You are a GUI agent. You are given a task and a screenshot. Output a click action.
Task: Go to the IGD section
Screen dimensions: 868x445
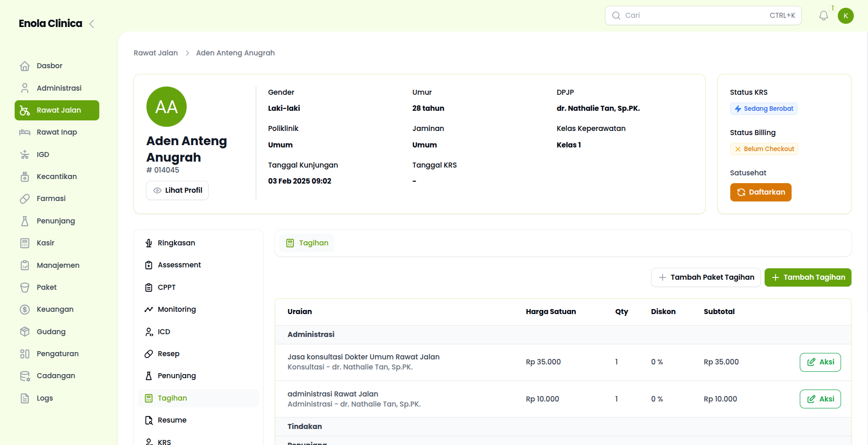[43, 155]
